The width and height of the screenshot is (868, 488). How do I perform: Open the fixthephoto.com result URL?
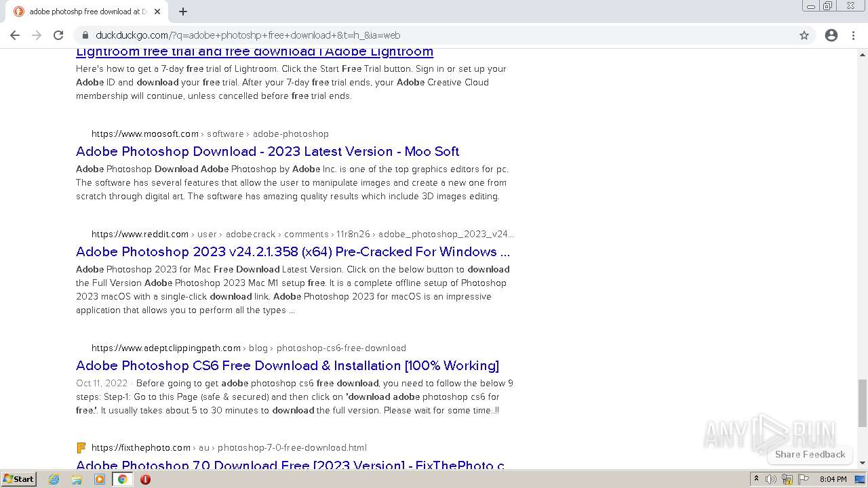[229, 447]
